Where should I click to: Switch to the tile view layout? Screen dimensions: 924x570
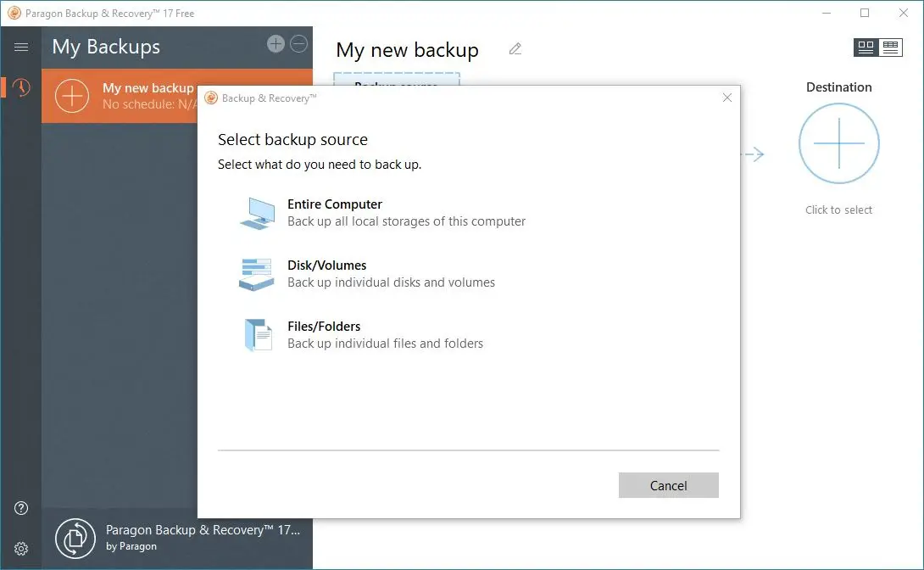(866, 47)
